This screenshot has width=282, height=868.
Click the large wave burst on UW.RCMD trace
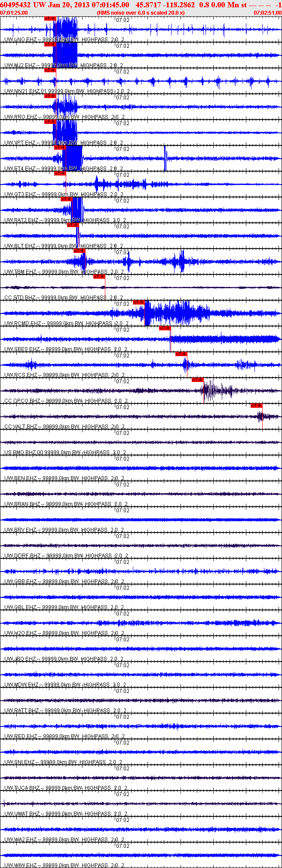176,313
